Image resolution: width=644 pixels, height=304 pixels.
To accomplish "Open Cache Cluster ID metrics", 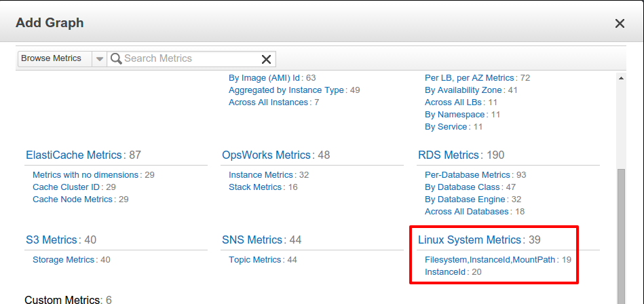I will 66,187.
